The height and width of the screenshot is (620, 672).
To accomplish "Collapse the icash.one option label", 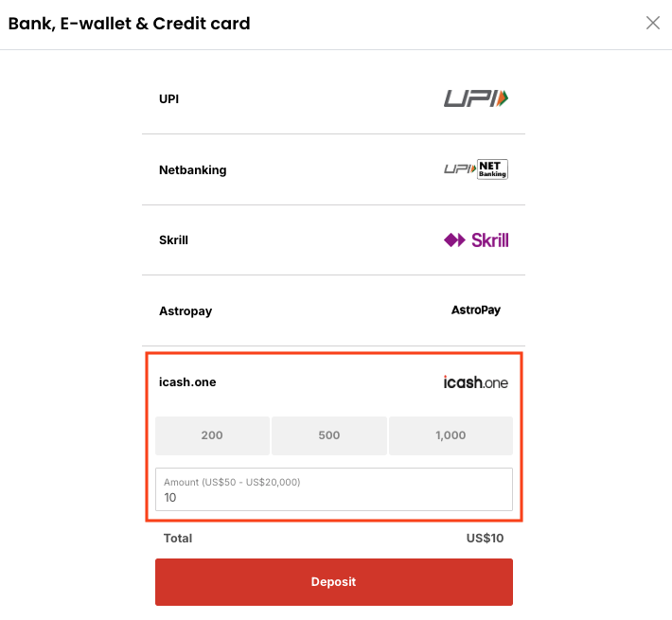I will [187, 382].
